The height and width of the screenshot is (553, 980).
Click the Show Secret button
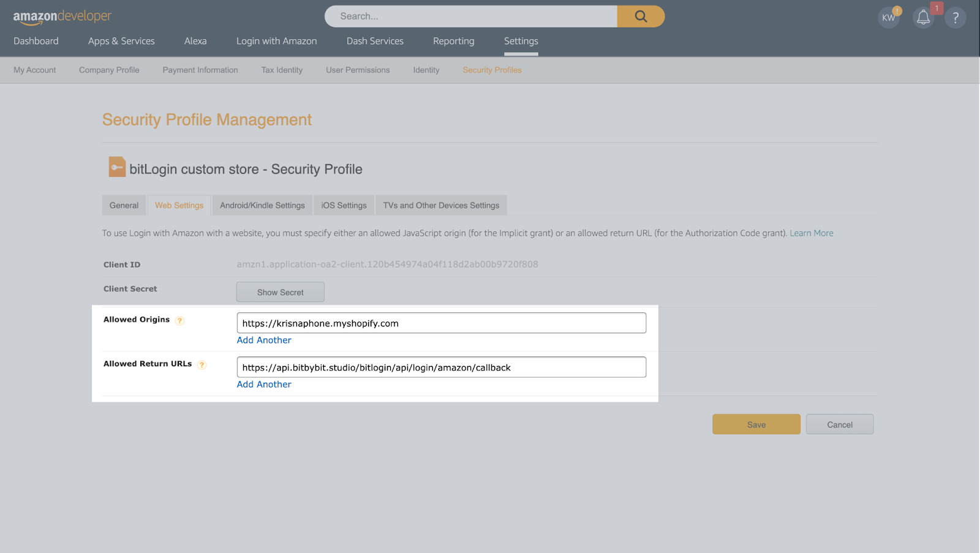(x=281, y=292)
